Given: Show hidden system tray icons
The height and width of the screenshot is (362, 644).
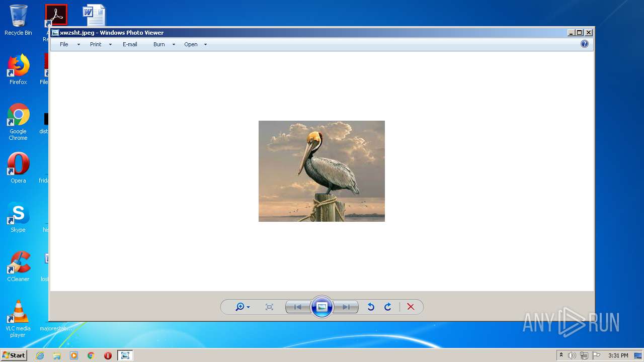Looking at the screenshot, I should (x=561, y=355).
